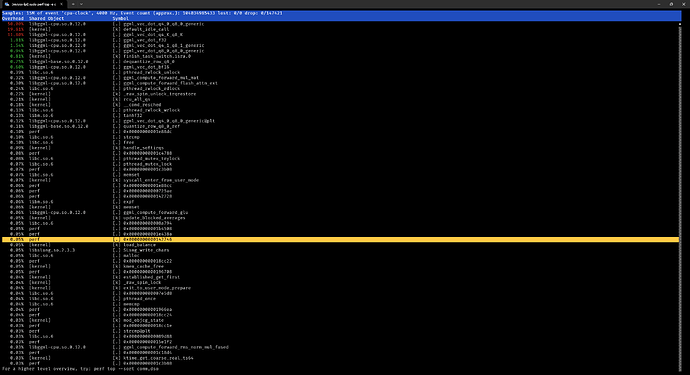Screen dimensions: 690x375
Task: Select the perf top terminal tab
Action: [33, 4]
